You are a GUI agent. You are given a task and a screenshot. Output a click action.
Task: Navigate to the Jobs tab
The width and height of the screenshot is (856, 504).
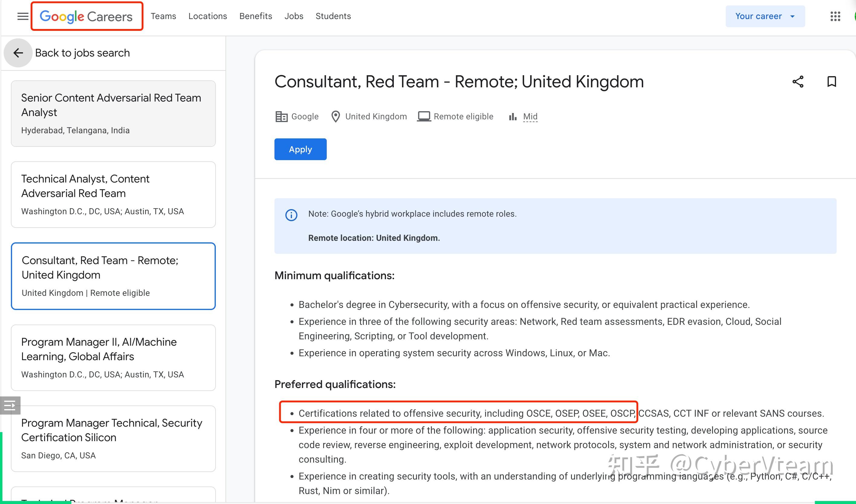click(x=294, y=16)
